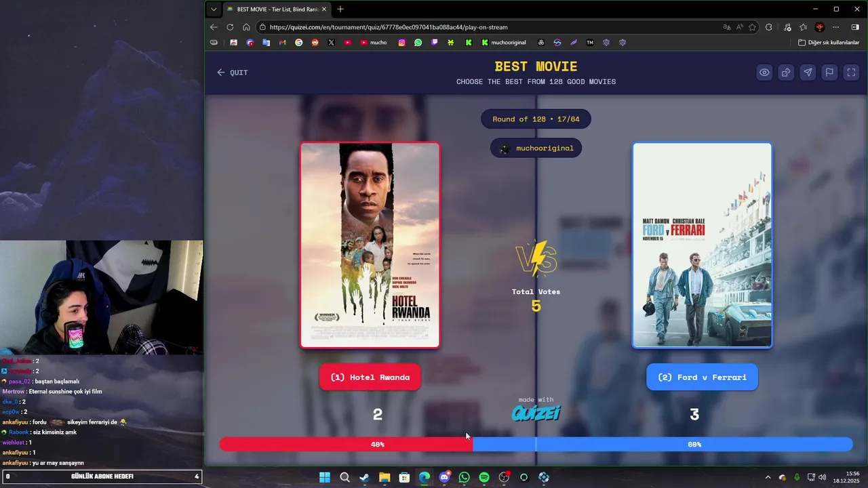This screenshot has width=868, height=488.
Task: Open the Google bookmark
Action: point(299,42)
